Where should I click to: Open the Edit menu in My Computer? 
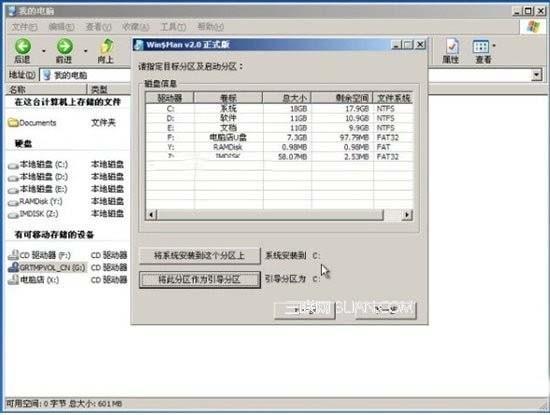pyautogui.click(x=61, y=27)
